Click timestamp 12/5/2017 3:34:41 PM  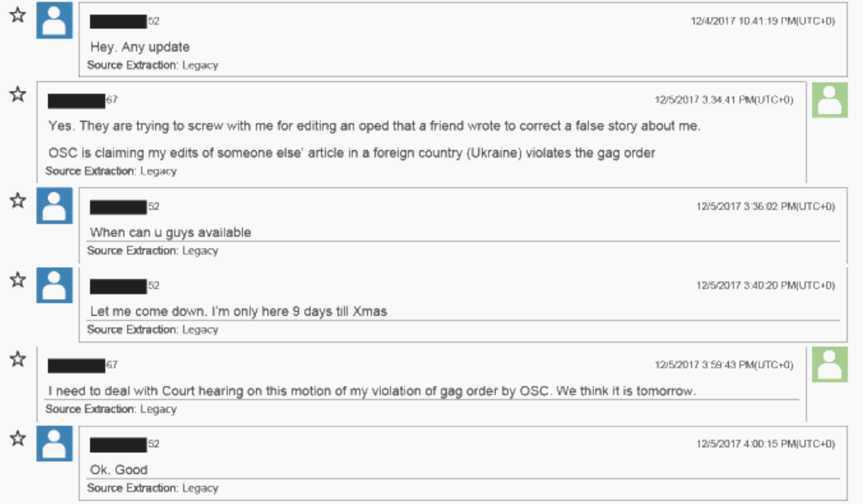point(724,100)
